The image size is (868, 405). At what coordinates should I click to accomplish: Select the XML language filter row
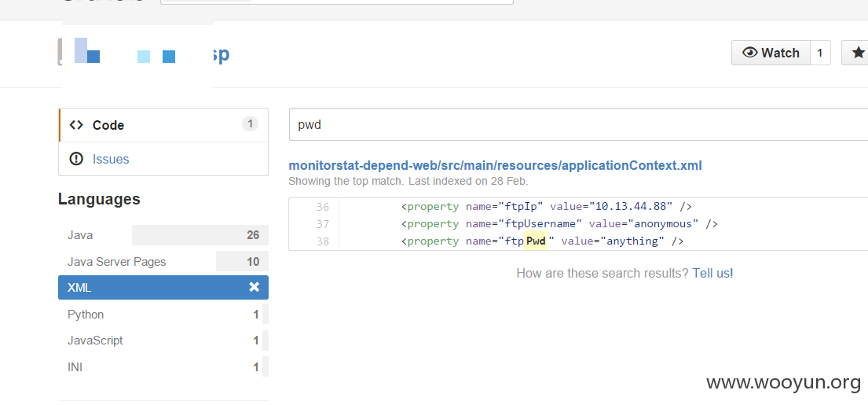coord(163,288)
